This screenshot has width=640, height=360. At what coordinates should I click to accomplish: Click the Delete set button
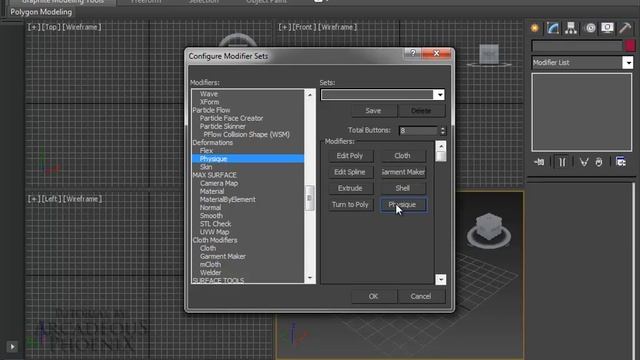pos(421,111)
